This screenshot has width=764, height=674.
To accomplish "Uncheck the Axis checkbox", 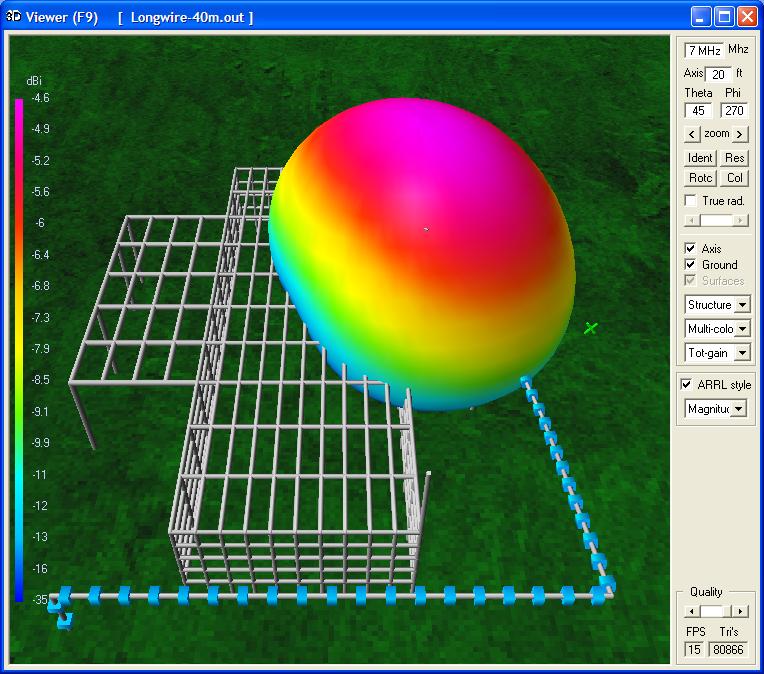I will coord(690,248).
